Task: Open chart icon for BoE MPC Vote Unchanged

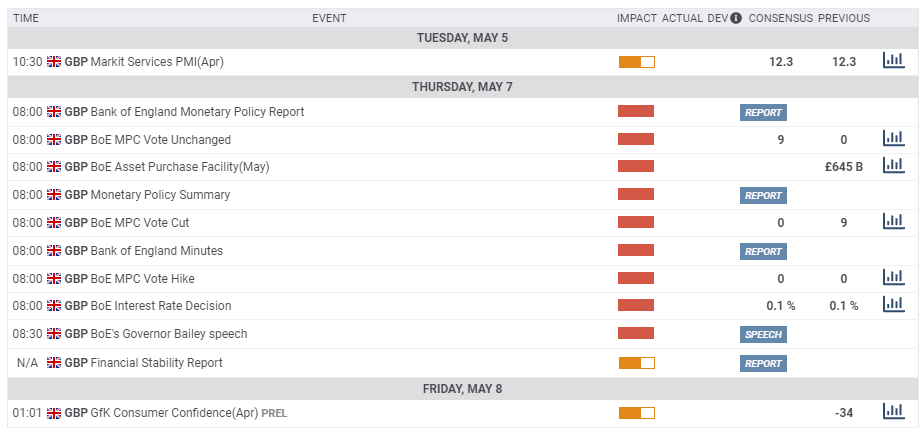Action: click(893, 138)
